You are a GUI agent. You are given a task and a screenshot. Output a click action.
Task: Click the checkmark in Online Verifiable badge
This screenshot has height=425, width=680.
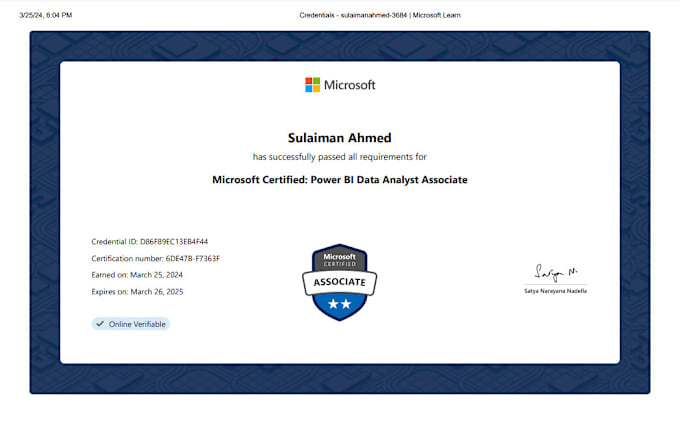click(100, 324)
